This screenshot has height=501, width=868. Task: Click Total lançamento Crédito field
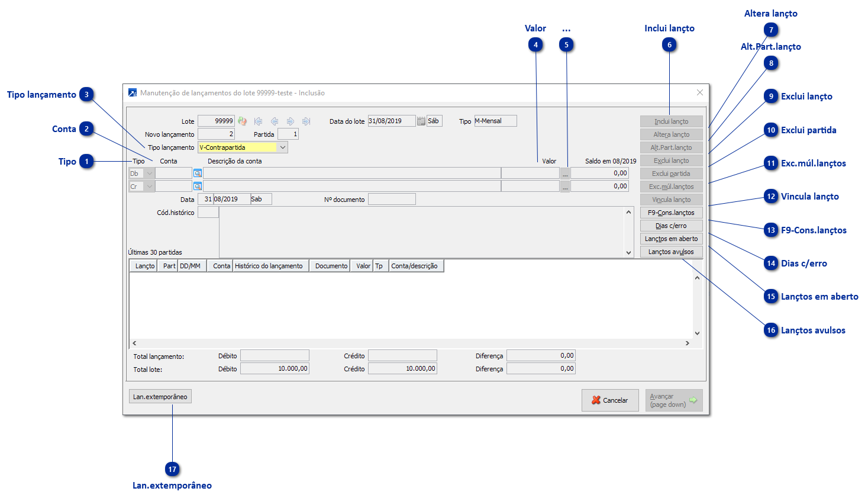click(402, 355)
